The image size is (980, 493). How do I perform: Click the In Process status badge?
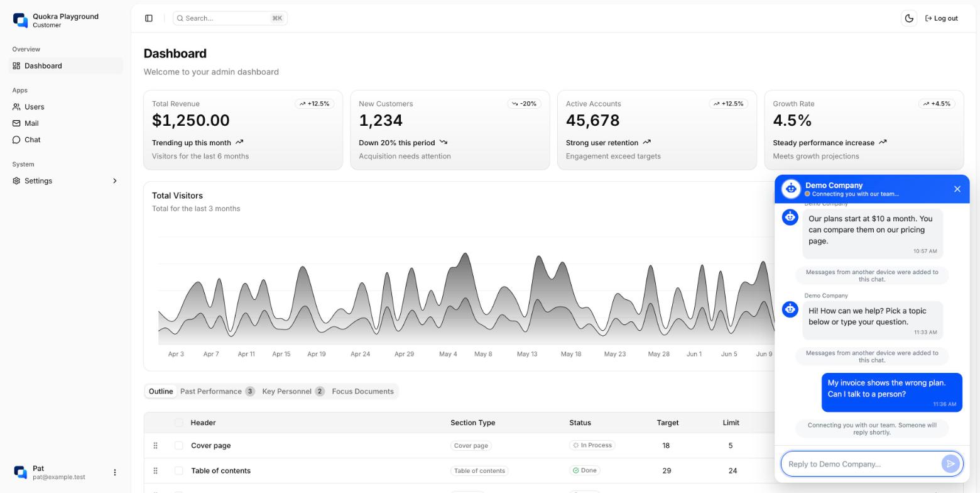point(592,445)
